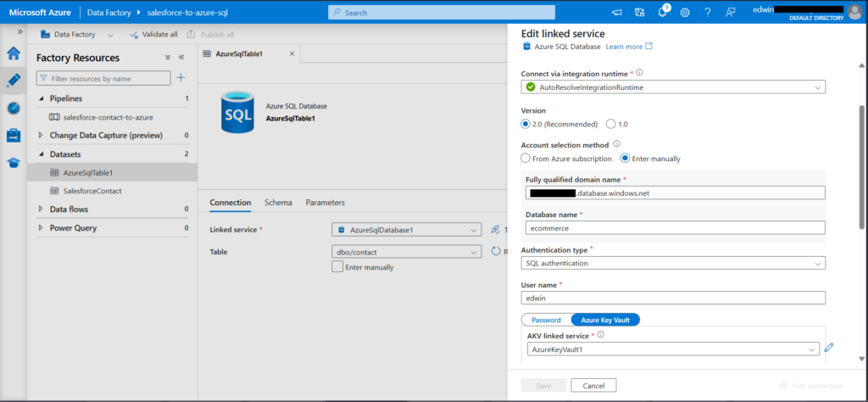
Task: Click the Save button
Action: [x=543, y=385]
